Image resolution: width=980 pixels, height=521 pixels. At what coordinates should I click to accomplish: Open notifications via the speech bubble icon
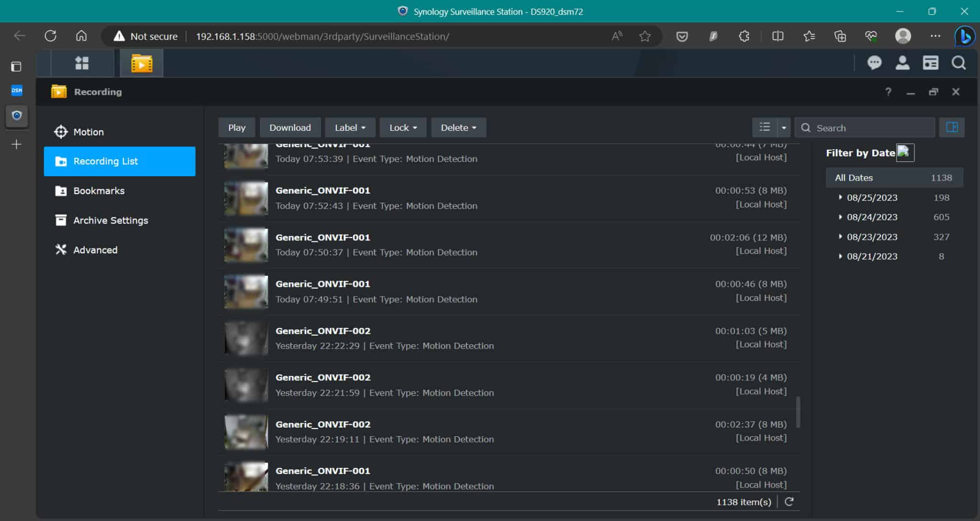[875, 63]
